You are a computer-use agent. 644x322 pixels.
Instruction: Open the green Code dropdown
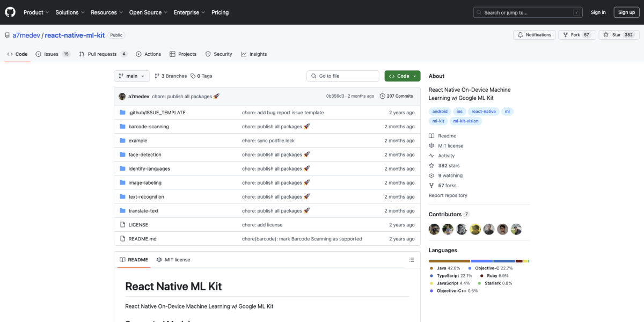click(402, 76)
